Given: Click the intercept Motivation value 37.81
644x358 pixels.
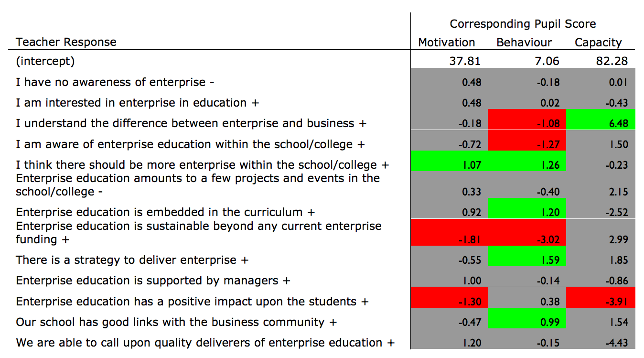Looking at the screenshot, I should point(465,61).
